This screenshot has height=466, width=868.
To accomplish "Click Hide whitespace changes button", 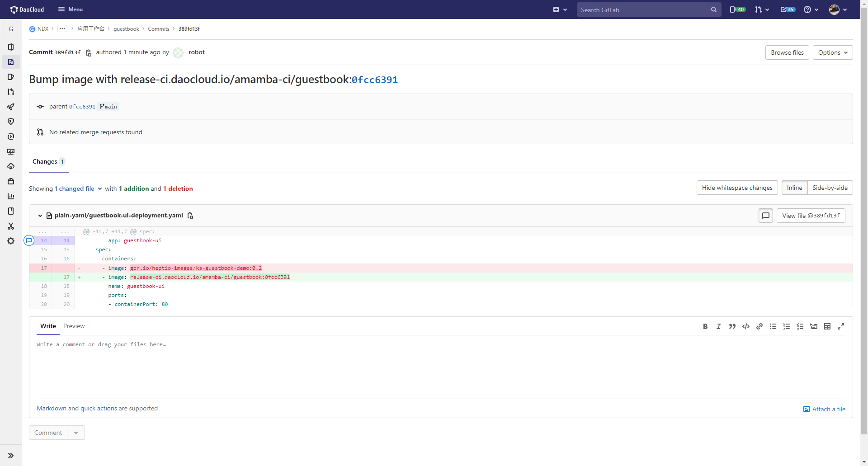I will click(737, 188).
